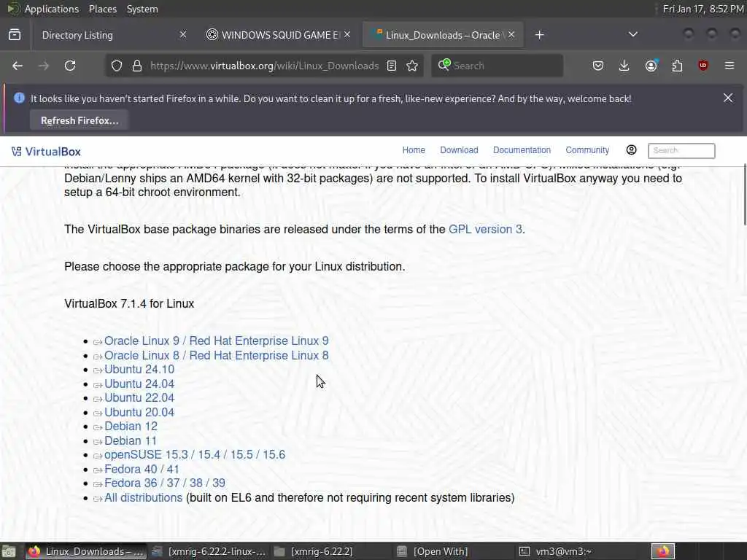The image size is (747, 560).
Task: Open the Download navigation link
Action: click(459, 150)
